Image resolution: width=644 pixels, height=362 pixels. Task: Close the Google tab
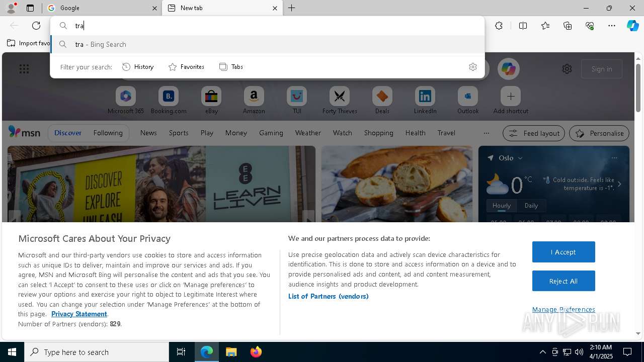[x=154, y=8]
